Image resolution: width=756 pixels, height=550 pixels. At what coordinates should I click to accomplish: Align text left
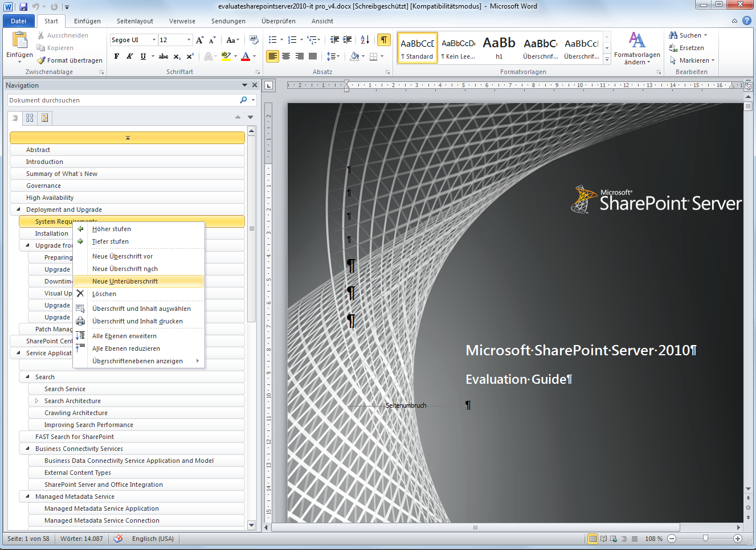point(273,56)
